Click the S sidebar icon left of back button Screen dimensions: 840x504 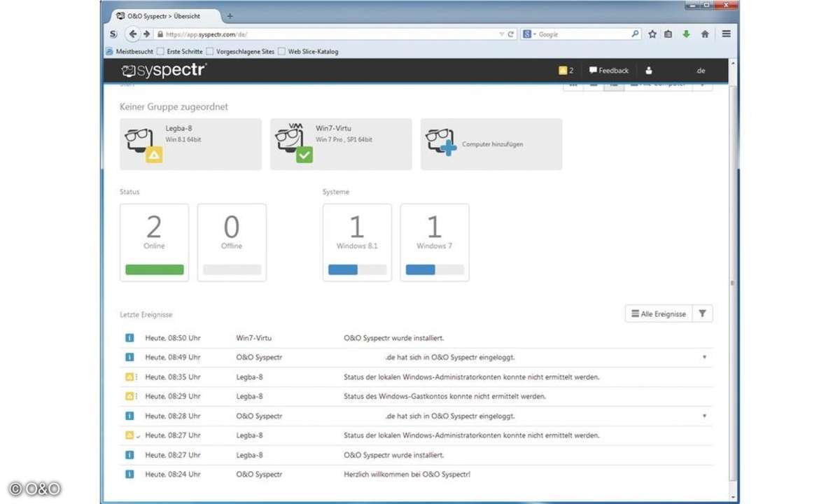click(x=113, y=34)
